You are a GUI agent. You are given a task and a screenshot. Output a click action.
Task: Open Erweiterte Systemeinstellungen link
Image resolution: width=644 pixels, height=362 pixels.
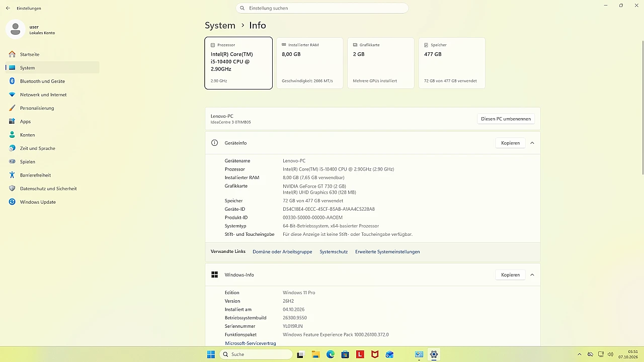click(387, 252)
